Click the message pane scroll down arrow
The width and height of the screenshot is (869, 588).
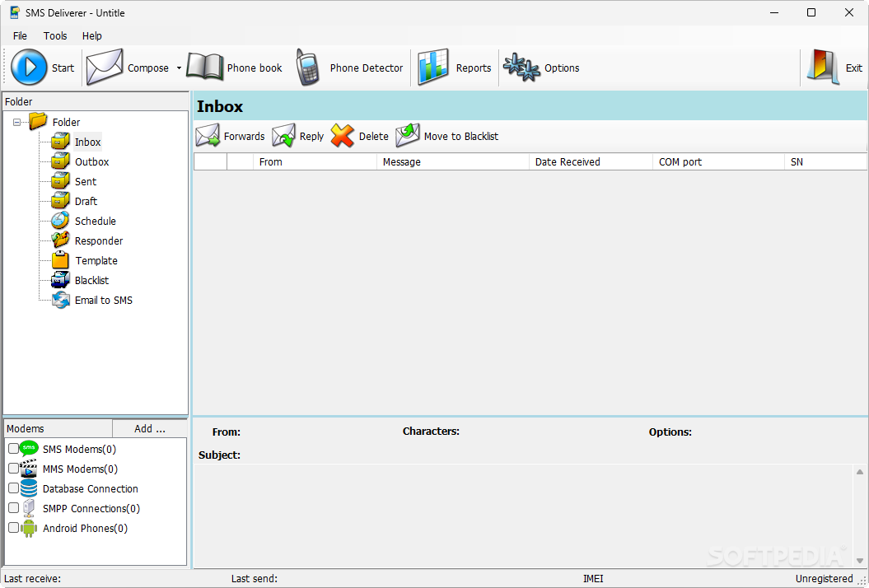coord(860,560)
